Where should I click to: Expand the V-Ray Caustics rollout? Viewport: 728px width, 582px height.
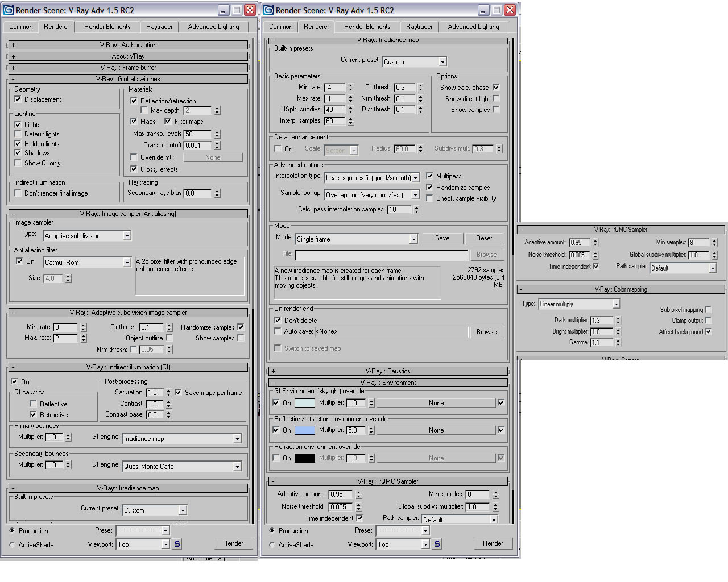(388, 371)
